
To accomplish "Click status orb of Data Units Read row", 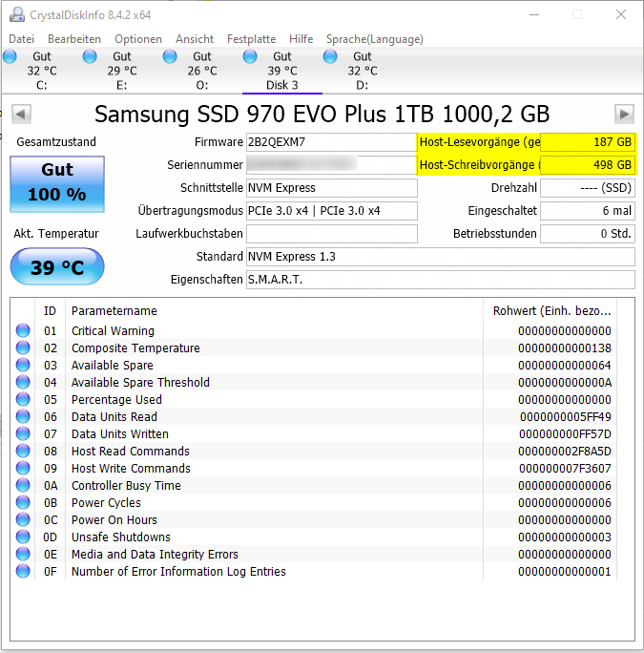I will click(x=23, y=416).
